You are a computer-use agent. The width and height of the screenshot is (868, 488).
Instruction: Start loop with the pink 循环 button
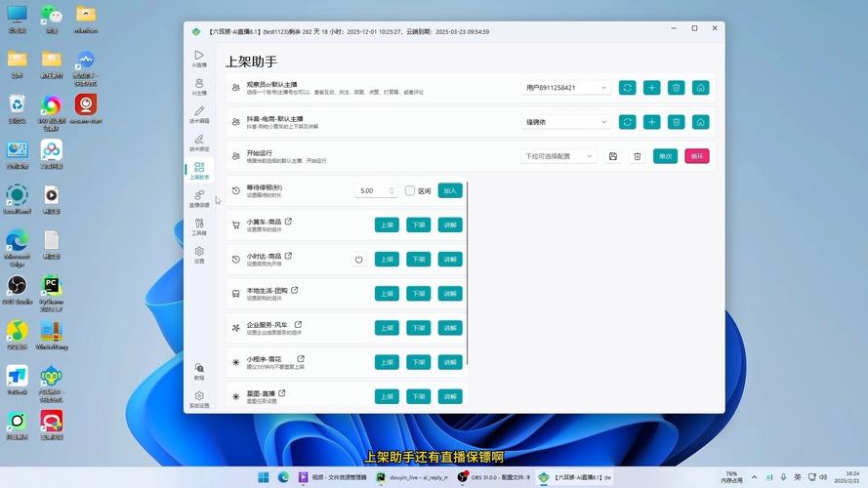(x=697, y=156)
